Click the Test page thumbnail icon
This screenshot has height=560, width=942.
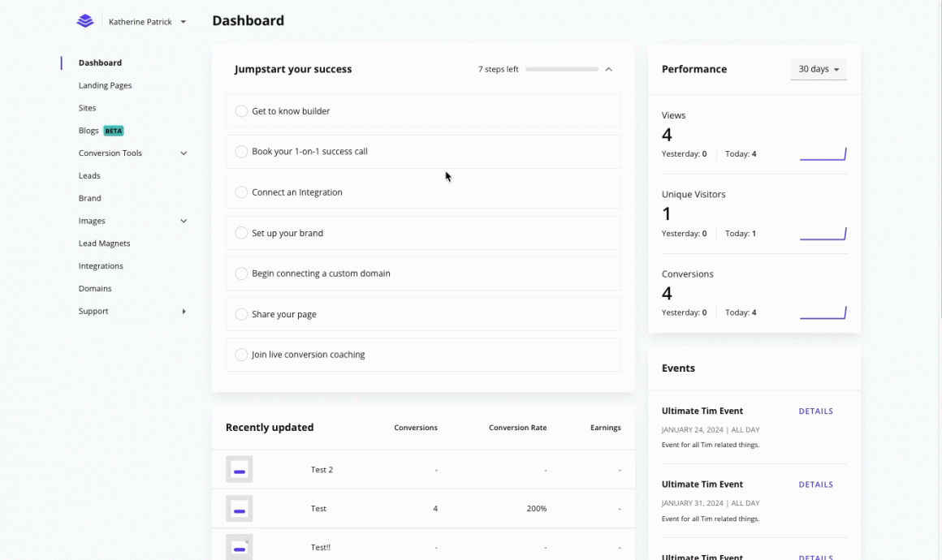click(239, 509)
